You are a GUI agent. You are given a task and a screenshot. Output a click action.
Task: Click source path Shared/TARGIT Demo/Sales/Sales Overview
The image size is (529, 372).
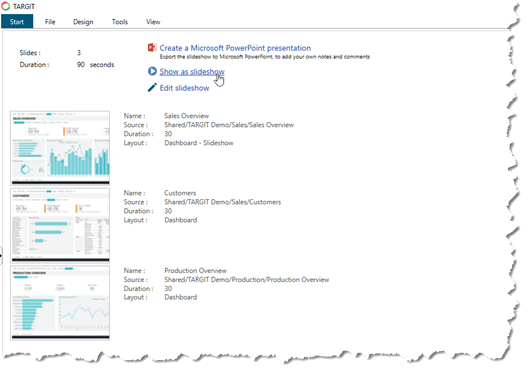pos(229,125)
